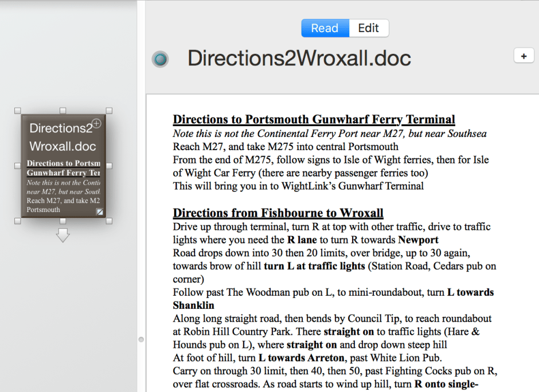Image resolution: width=539 pixels, height=392 pixels.
Task: Click the round divider handle between the panes
Action: [x=141, y=340]
